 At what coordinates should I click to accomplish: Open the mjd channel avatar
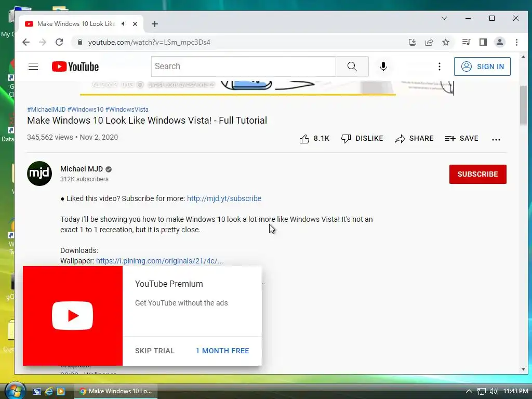coord(39,174)
